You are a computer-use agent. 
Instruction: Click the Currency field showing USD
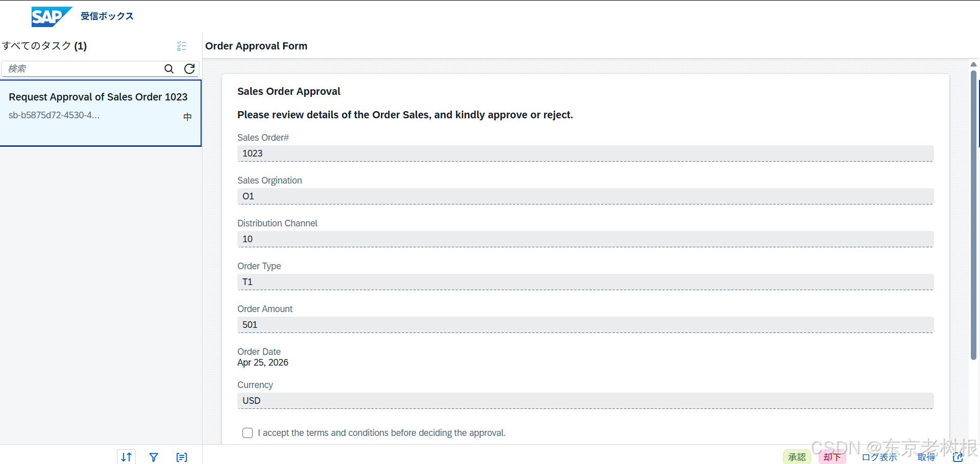click(x=585, y=401)
